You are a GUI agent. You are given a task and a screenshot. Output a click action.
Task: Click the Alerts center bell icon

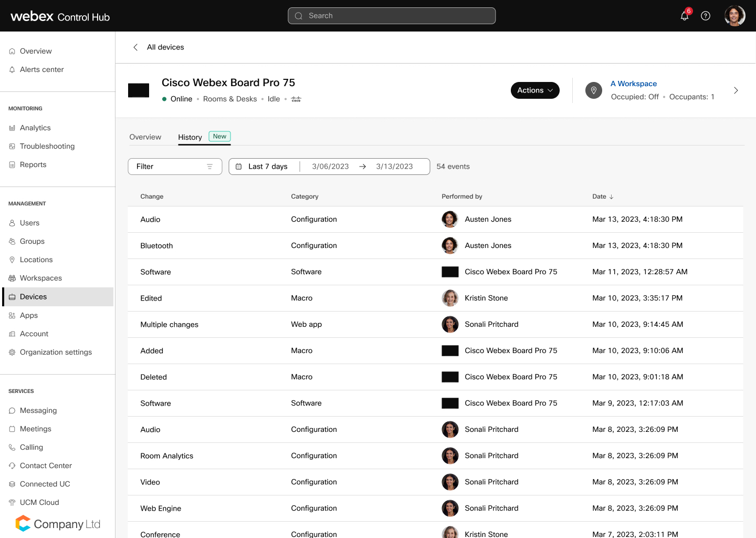coord(12,69)
